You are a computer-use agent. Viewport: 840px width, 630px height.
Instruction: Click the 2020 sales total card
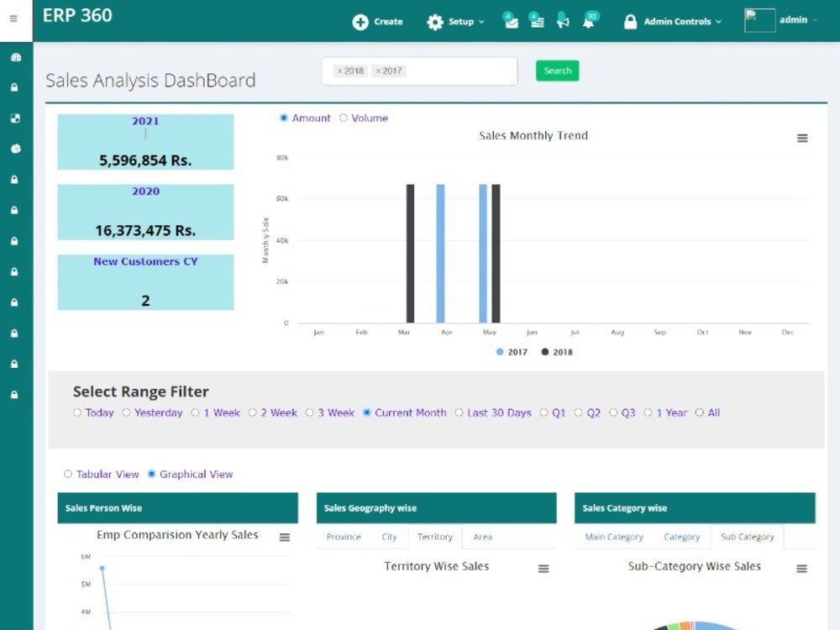click(145, 213)
